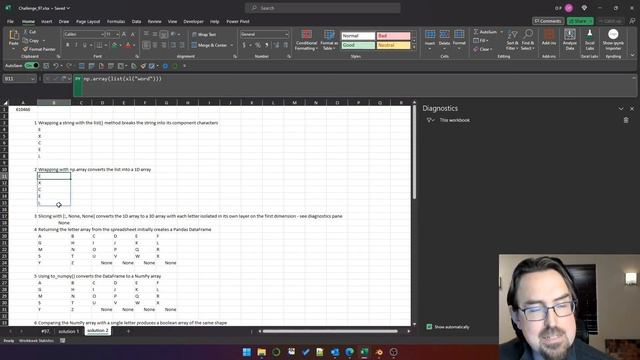The height and width of the screenshot is (360, 640).
Task: Click the AutoSum sigma button
Action: (x=485, y=32)
